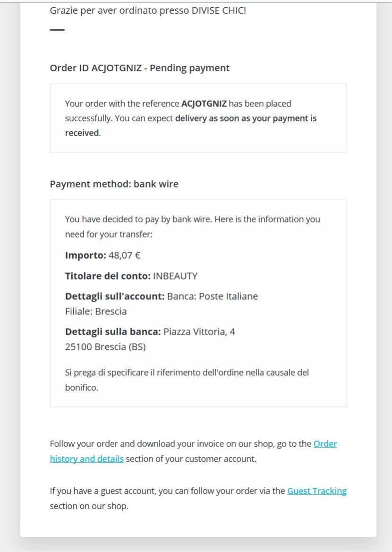Click the 'You have decided to pay' sentence

(192, 219)
